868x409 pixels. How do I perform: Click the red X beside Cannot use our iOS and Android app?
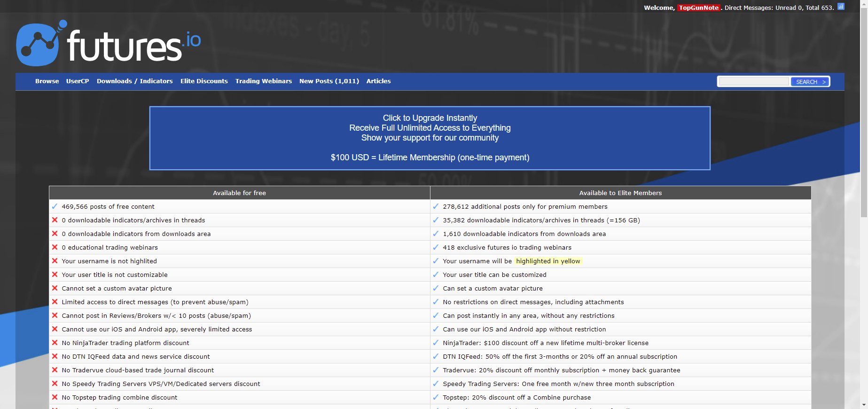pyautogui.click(x=55, y=329)
